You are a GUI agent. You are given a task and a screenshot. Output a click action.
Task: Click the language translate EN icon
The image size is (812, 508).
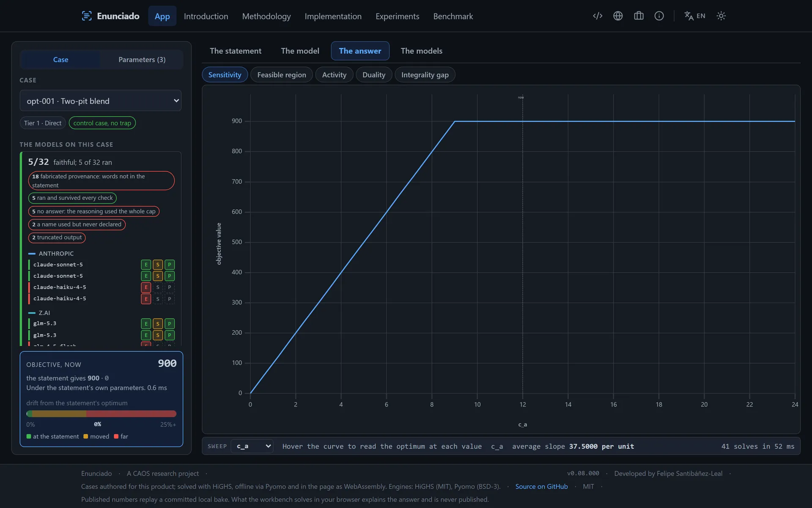695,16
